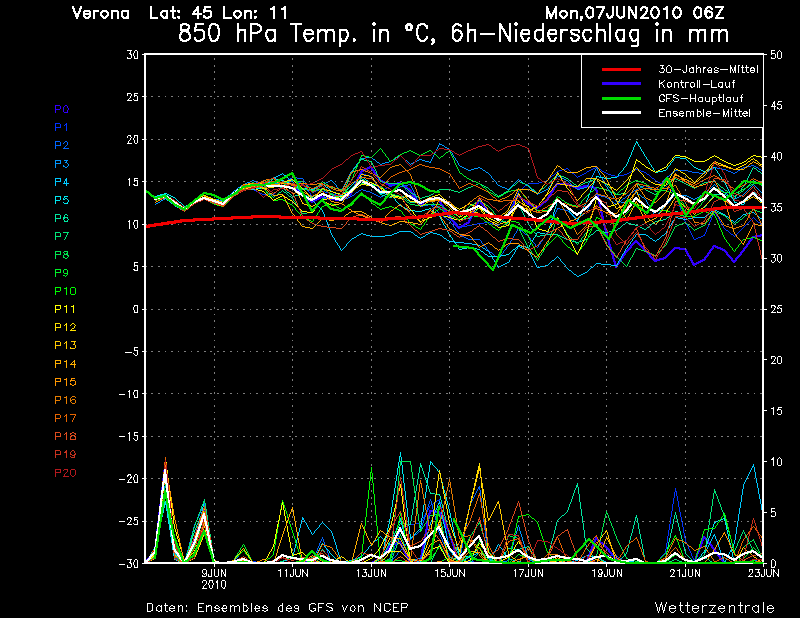
Task: Click the 30 value on temperature axis
Action: coord(132,55)
